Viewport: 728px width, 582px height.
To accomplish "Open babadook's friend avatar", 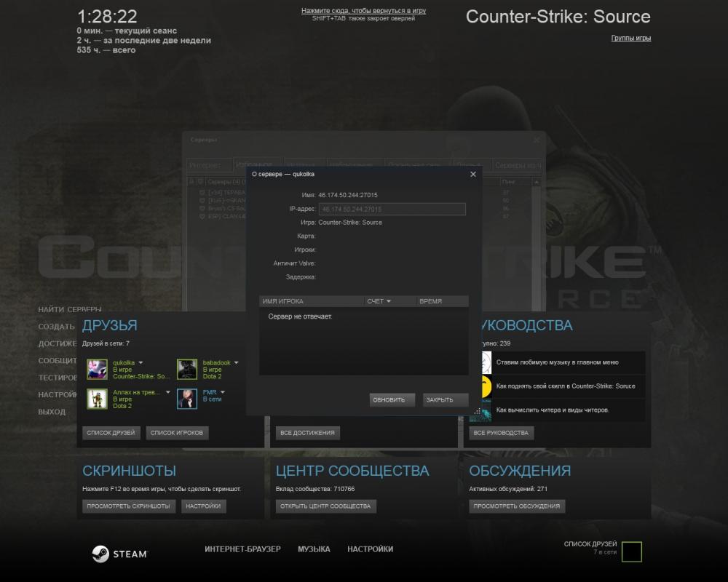I will click(x=187, y=370).
